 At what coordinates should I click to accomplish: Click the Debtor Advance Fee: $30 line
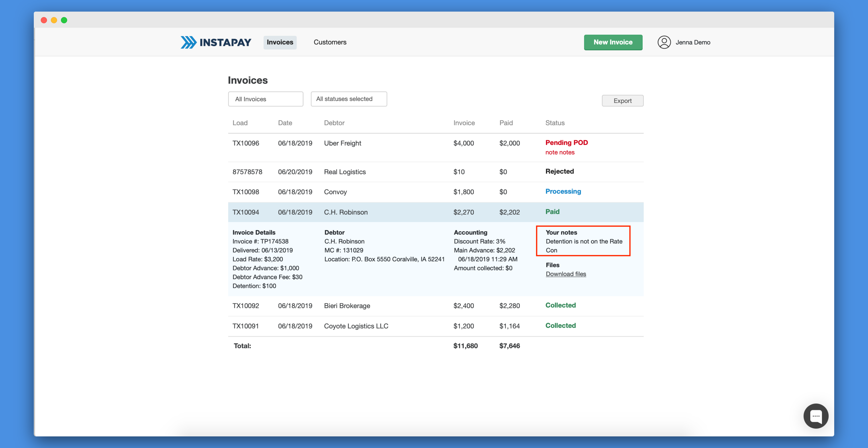[267, 277]
